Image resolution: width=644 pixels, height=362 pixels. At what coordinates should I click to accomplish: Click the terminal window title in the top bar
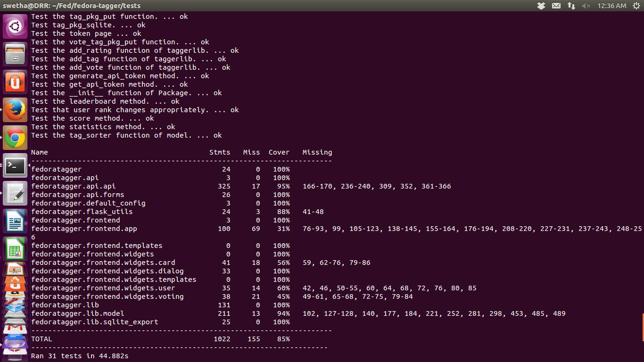[x=72, y=6]
